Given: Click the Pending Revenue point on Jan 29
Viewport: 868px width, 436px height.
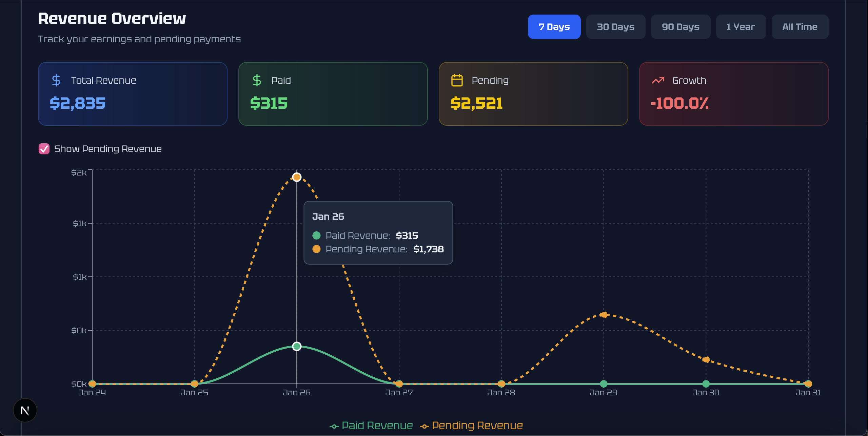Looking at the screenshot, I should tap(604, 315).
